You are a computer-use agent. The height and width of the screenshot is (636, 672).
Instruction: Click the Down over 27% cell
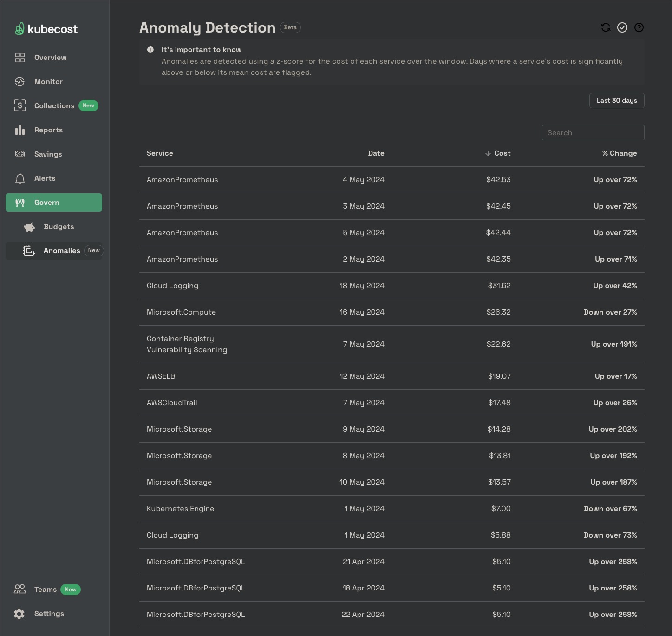tap(610, 312)
